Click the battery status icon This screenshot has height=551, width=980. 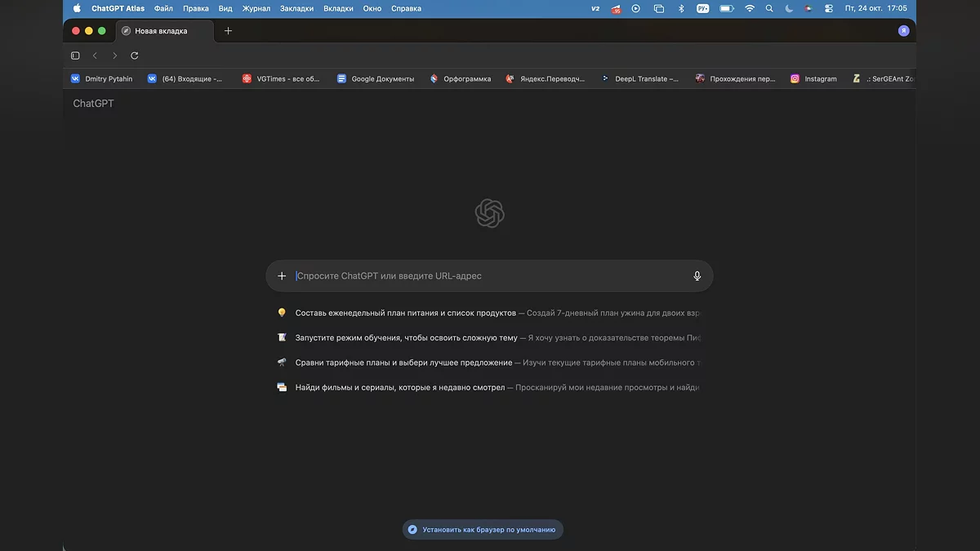pos(726,8)
